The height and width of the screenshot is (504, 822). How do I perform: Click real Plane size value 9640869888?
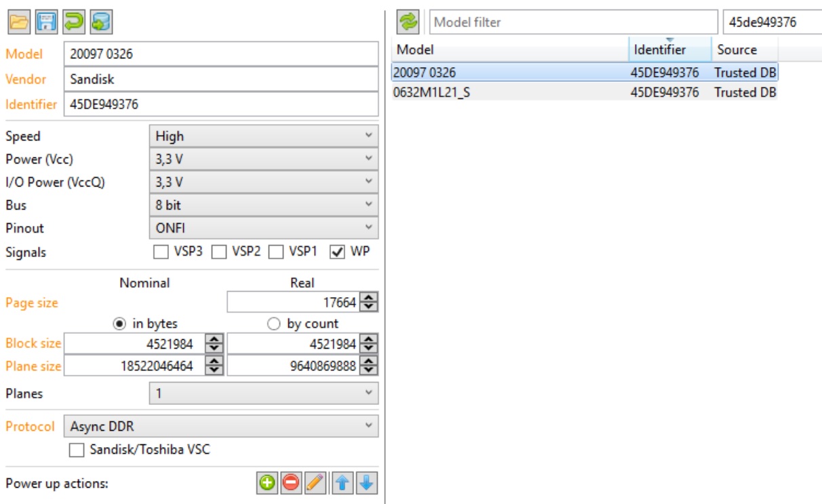325,366
